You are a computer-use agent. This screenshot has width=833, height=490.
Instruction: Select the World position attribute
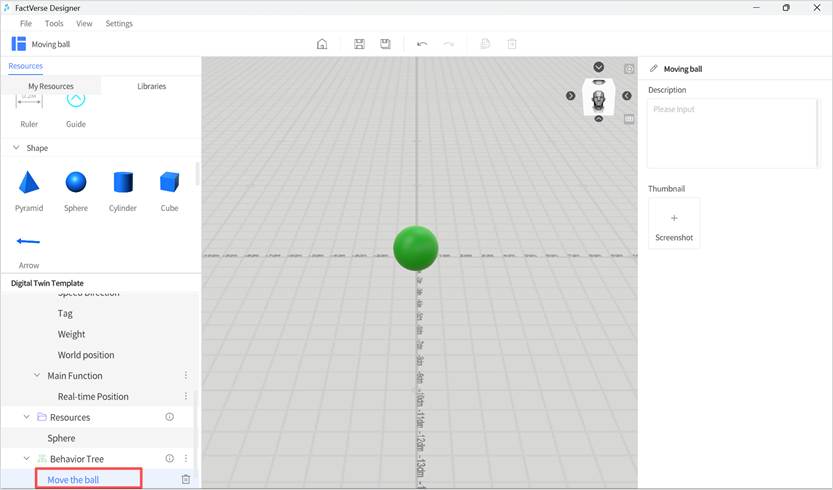coord(86,355)
